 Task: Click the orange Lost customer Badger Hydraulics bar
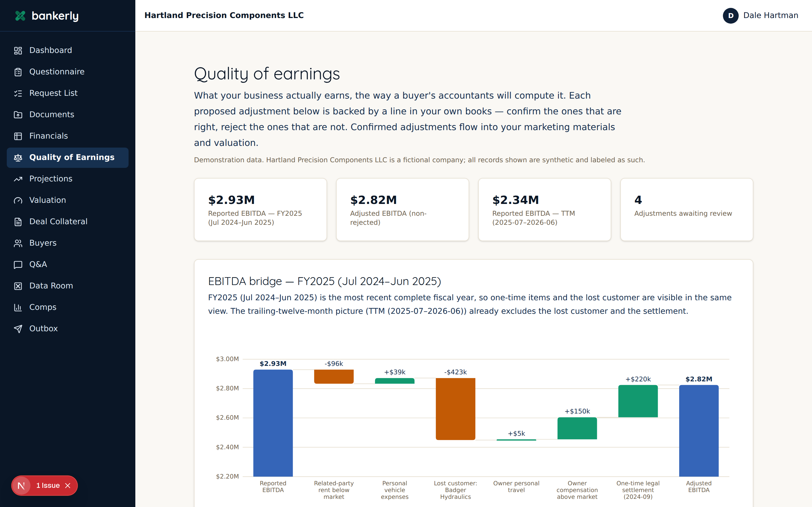[455, 409]
